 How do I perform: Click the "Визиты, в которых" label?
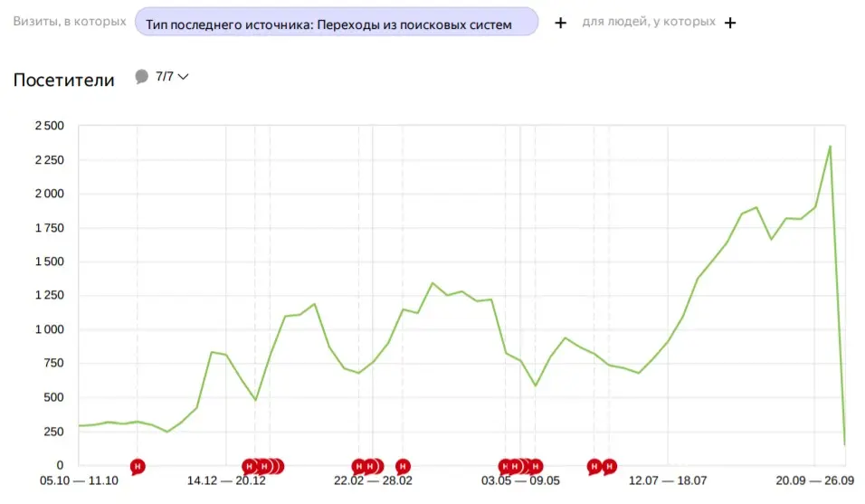pyautogui.click(x=70, y=22)
